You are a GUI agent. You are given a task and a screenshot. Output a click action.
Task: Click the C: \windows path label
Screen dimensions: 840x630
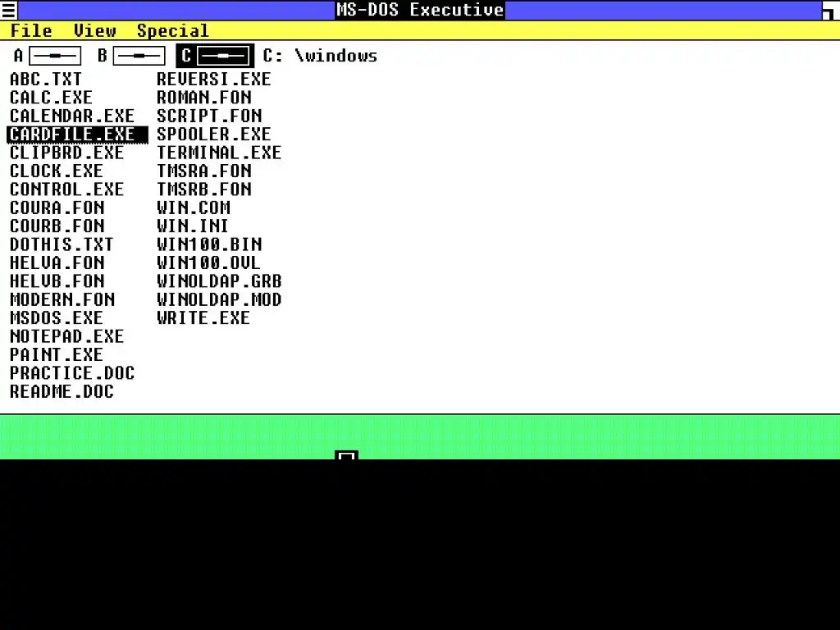pos(320,56)
